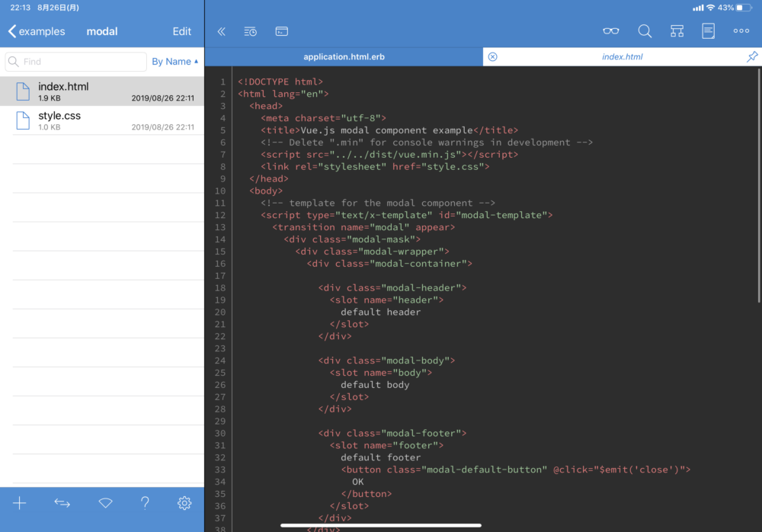Create a new file

tap(19, 503)
